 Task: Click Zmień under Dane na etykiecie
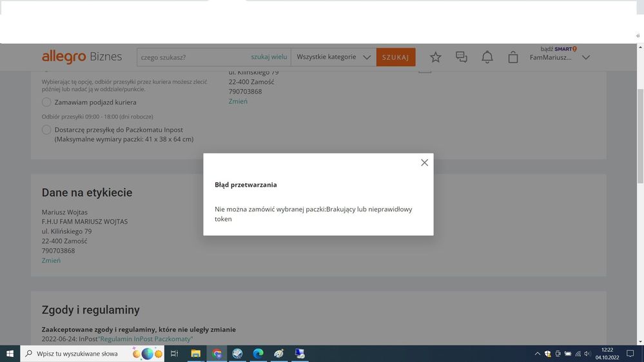tap(51, 261)
